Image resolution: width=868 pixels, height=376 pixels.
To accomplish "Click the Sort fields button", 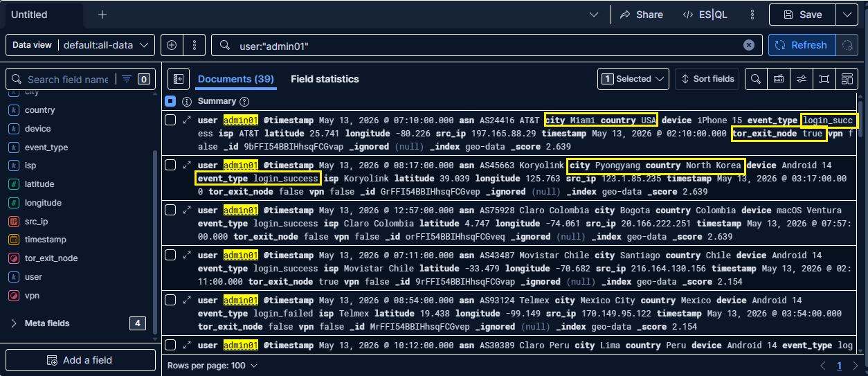I will (x=707, y=79).
